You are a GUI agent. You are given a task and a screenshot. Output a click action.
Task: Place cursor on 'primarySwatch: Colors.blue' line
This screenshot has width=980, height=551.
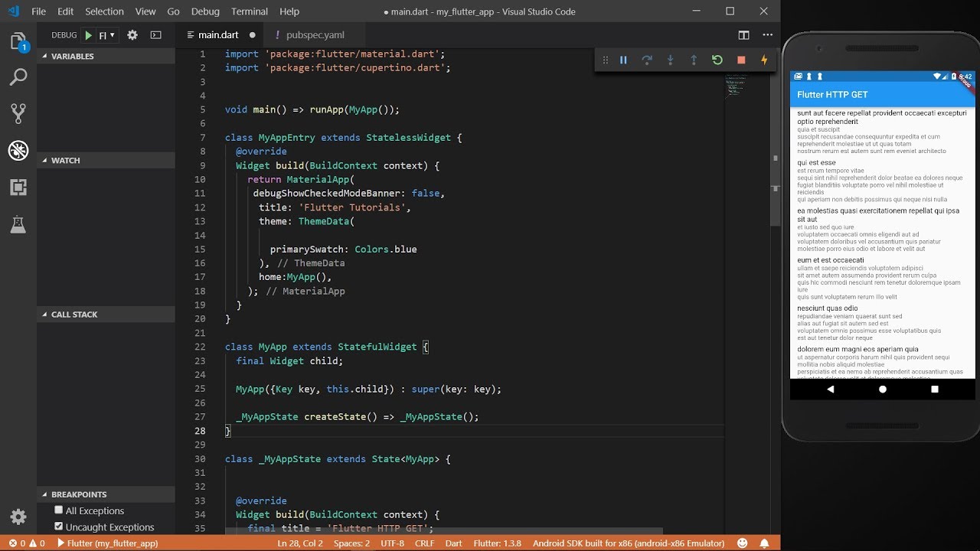click(x=343, y=249)
